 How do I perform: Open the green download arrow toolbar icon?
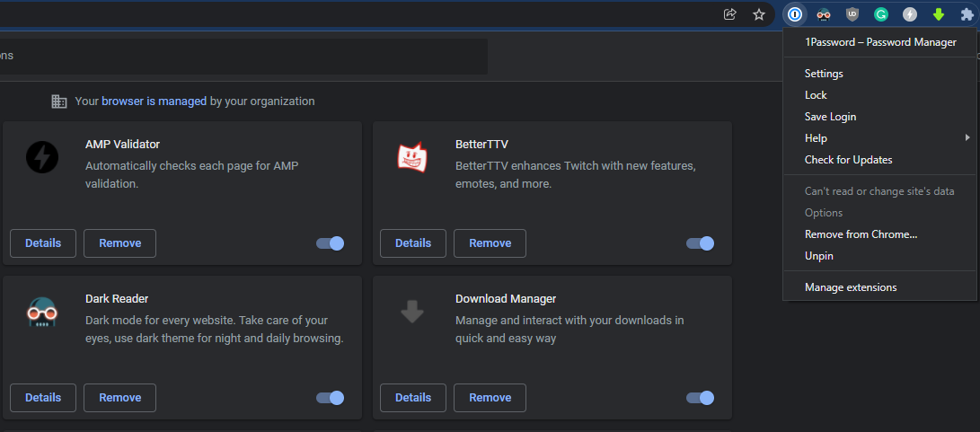938,14
